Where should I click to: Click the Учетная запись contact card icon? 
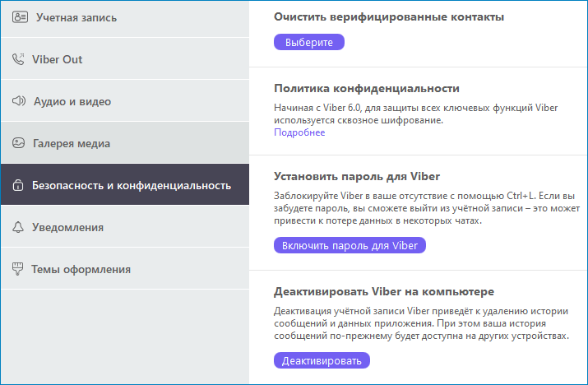[20, 17]
